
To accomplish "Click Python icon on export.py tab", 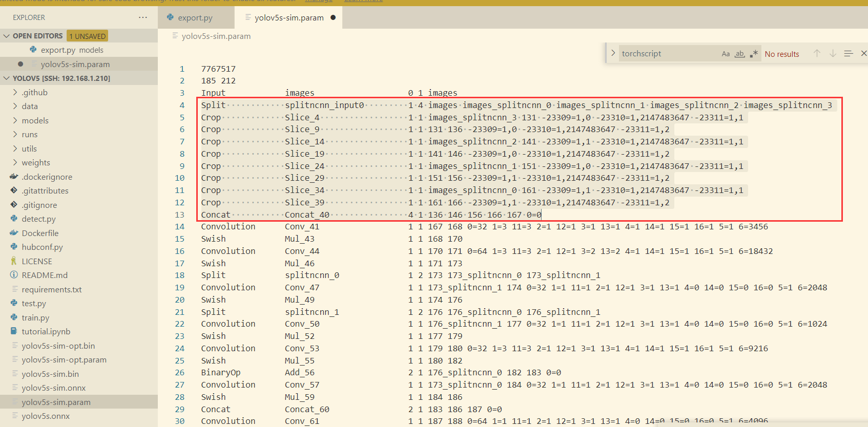I will pos(170,17).
